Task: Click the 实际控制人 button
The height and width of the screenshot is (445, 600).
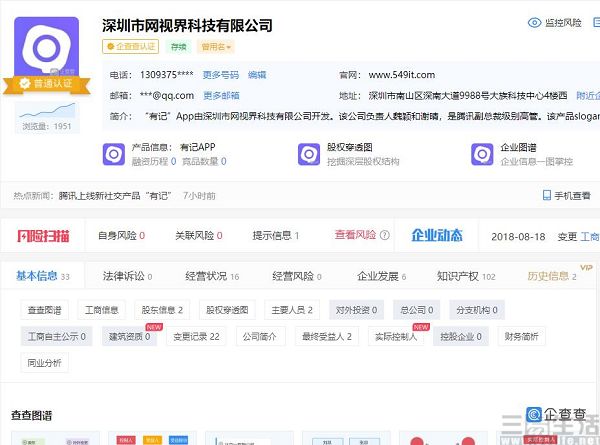Action: 396,337
